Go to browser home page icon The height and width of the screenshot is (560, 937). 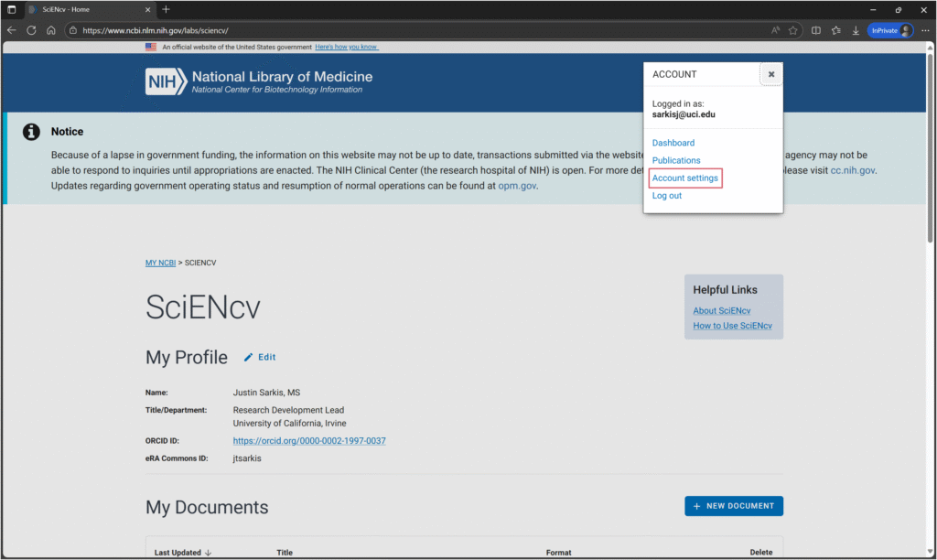pyautogui.click(x=51, y=30)
